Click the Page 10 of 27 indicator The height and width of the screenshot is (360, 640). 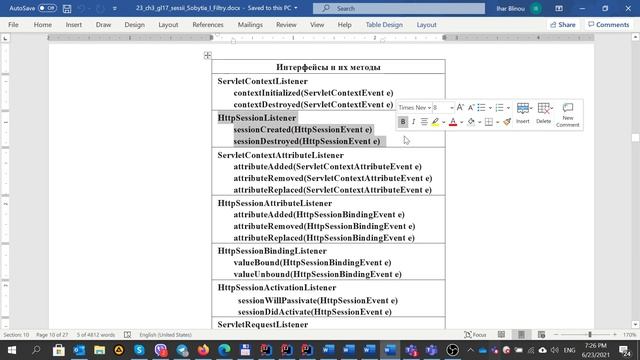[52, 335]
